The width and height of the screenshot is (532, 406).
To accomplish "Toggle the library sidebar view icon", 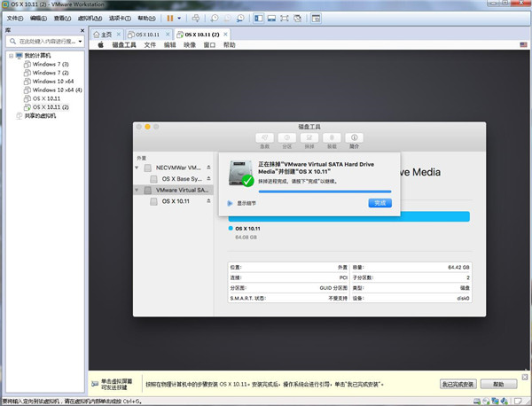I will coord(259,19).
